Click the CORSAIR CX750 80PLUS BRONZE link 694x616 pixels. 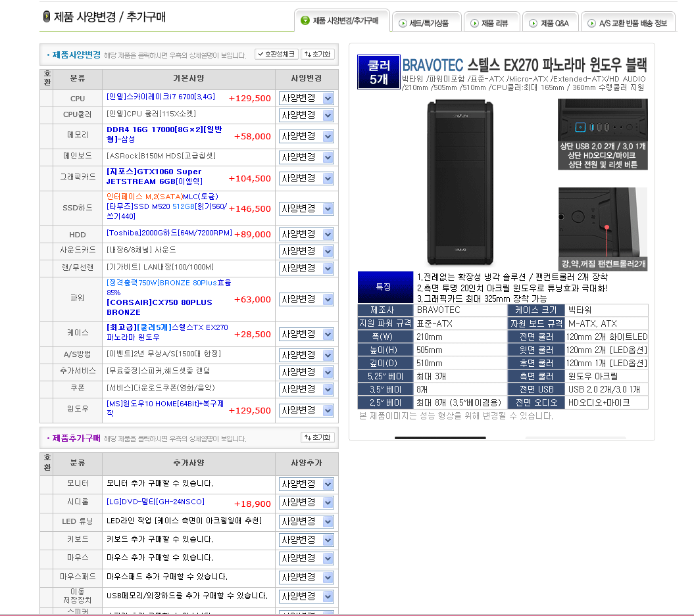(159, 307)
